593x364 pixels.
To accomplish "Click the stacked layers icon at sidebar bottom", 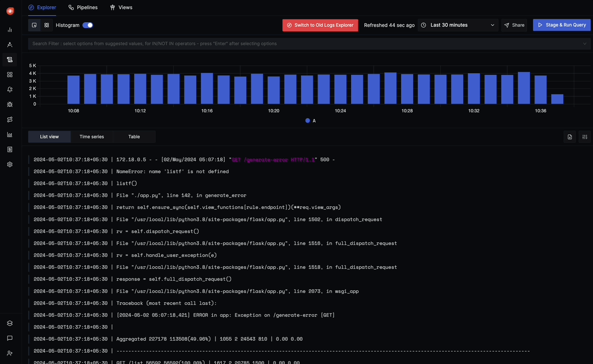I will coord(10,323).
